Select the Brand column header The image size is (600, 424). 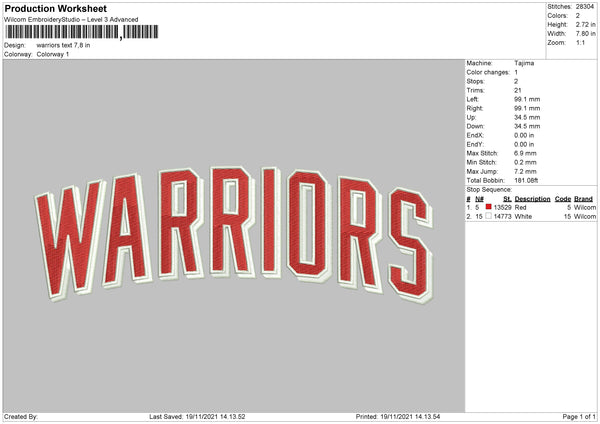[x=583, y=199]
